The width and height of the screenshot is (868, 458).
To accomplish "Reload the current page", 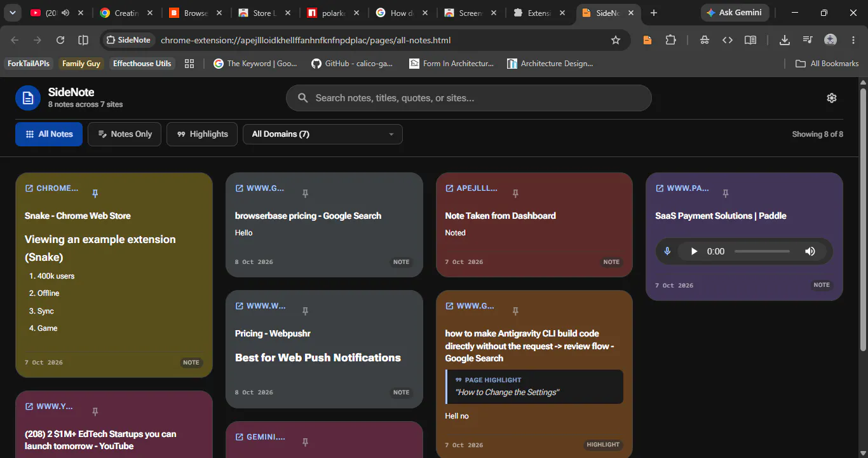I will [x=60, y=40].
